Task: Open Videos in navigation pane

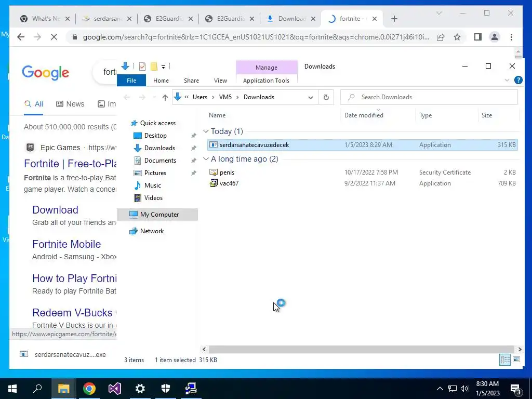Action: coord(153,198)
